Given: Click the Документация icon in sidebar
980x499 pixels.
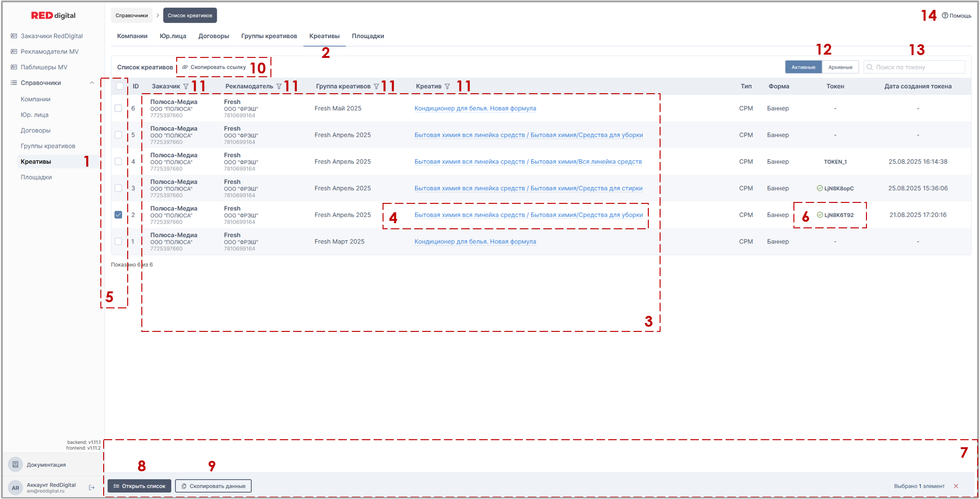Looking at the screenshot, I should [16, 465].
